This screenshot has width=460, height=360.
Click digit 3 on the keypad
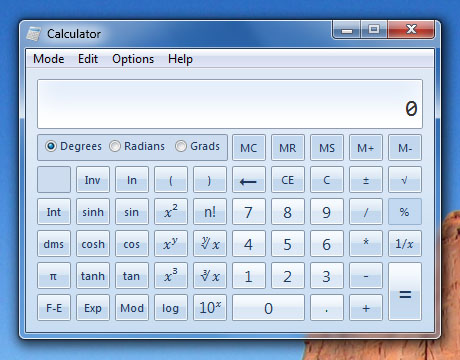tap(327, 276)
